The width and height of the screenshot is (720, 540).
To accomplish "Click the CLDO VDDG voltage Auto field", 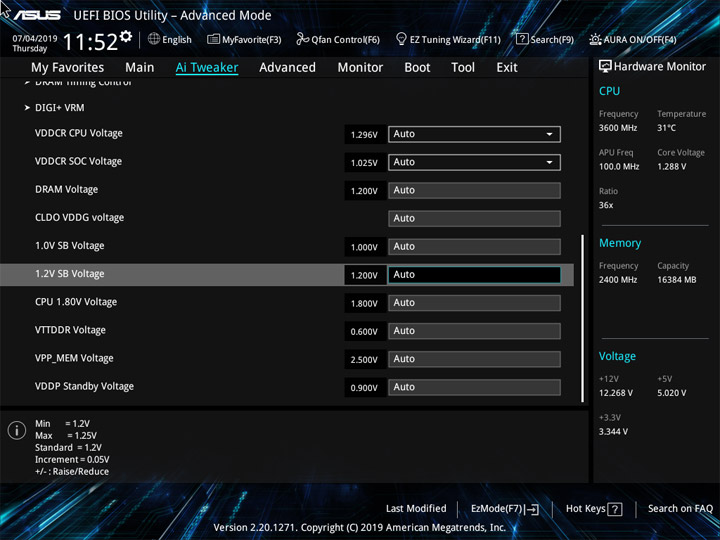I will 474,219.
